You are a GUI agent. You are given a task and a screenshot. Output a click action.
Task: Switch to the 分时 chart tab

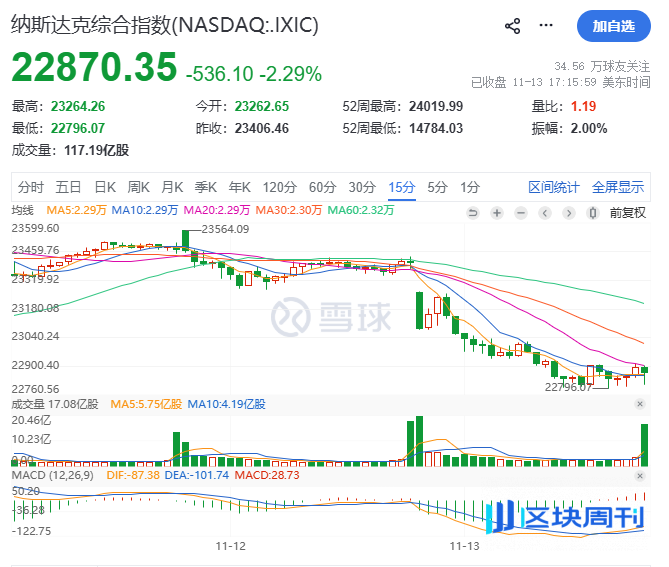click(x=31, y=187)
